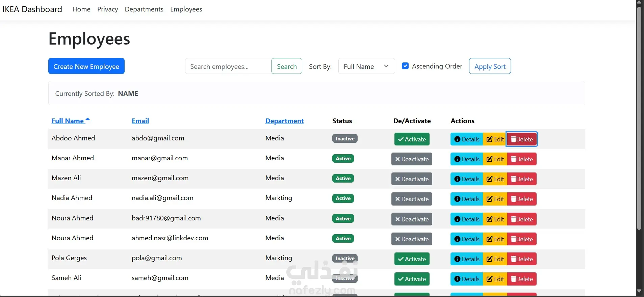Click ascending arrow next to Full Name header

click(x=87, y=119)
